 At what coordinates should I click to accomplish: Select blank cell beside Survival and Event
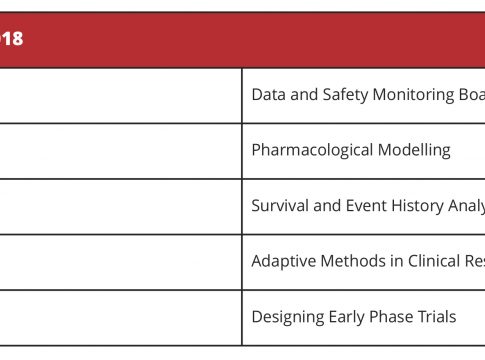(120, 207)
